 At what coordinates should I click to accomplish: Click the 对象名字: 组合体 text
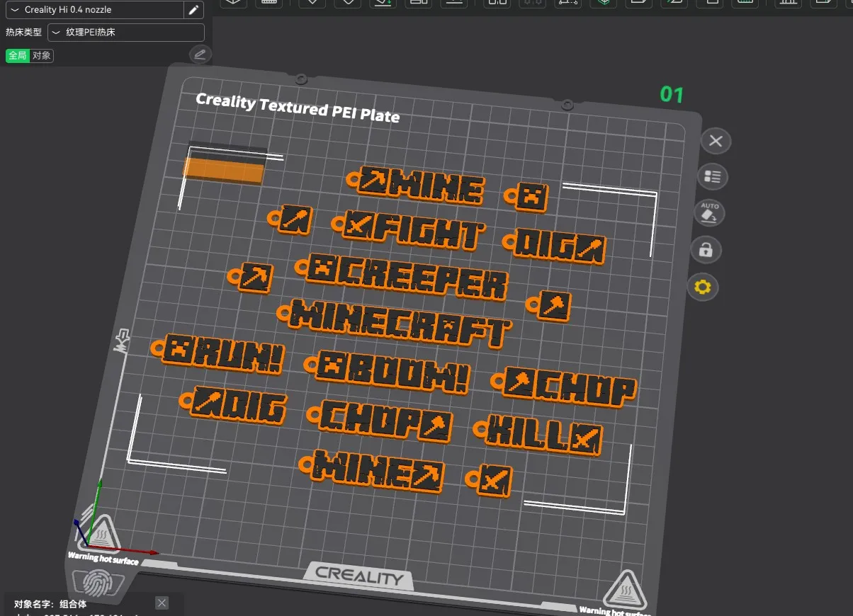coord(50,604)
